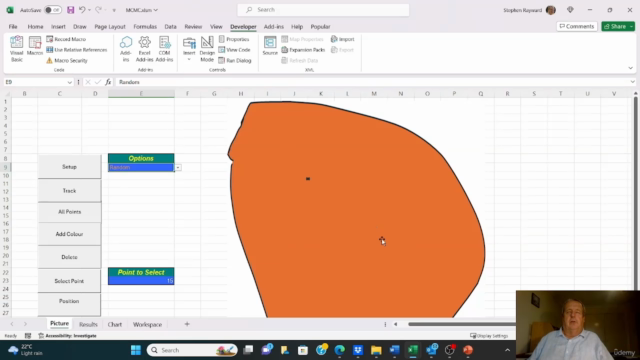Click the Share button

tap(618, 26)
